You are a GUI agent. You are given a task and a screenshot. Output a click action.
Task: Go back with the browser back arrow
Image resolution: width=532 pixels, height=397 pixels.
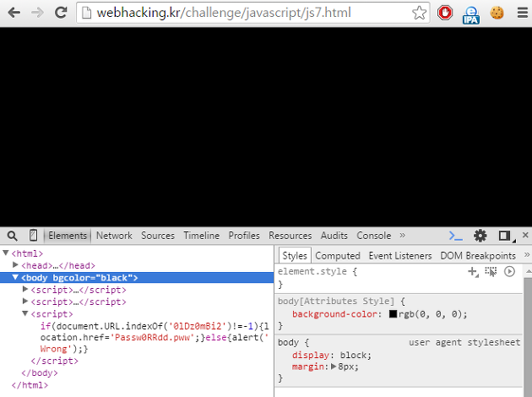coord(14,13)
